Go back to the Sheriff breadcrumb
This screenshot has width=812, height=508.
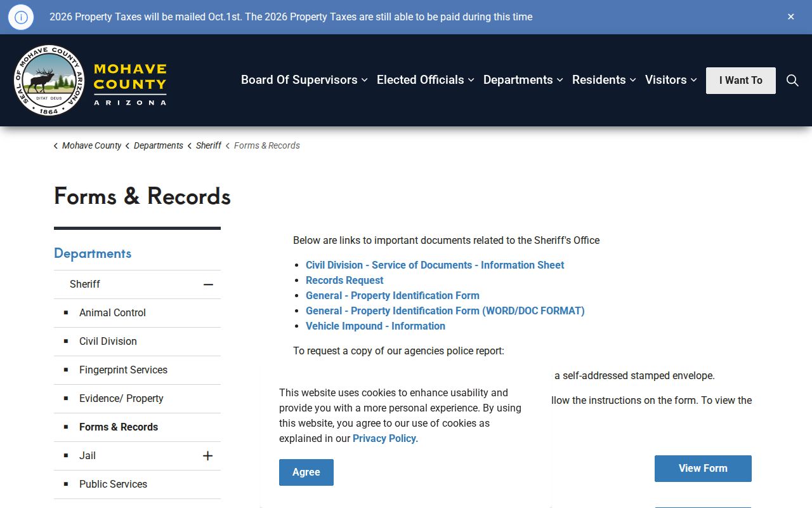click(x=209, y=145)
